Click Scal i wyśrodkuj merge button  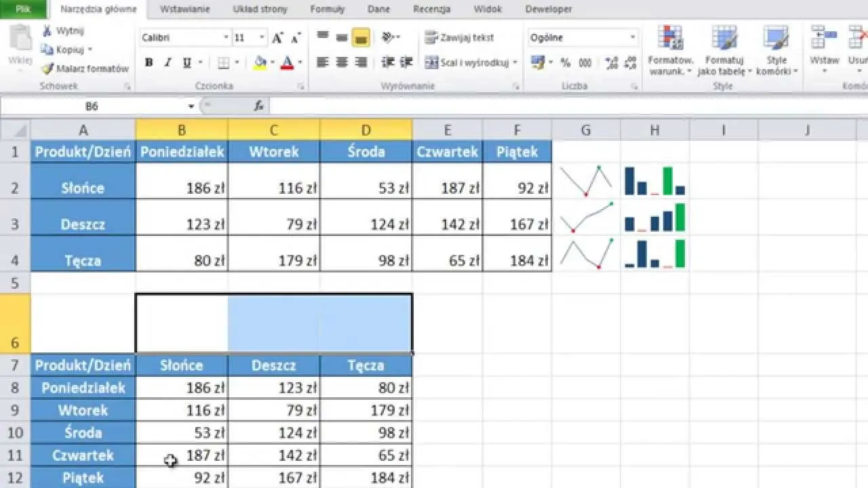(467, 62)
